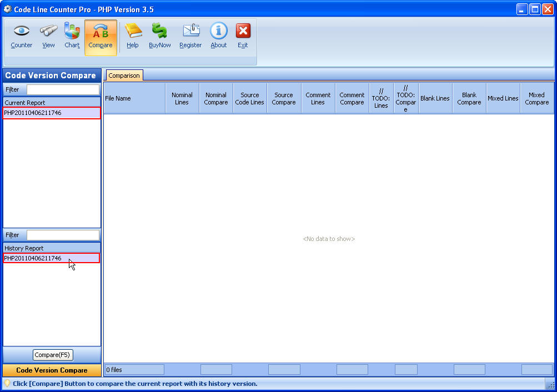The height and width of the screenshot is (392, 557).
Task: Click the Blank Lines column header
Action: 435,98
